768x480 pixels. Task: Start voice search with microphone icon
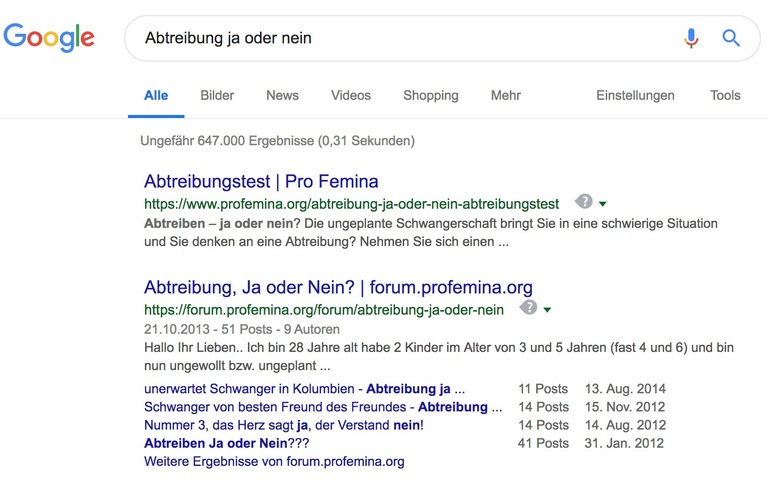pos(691,38)
